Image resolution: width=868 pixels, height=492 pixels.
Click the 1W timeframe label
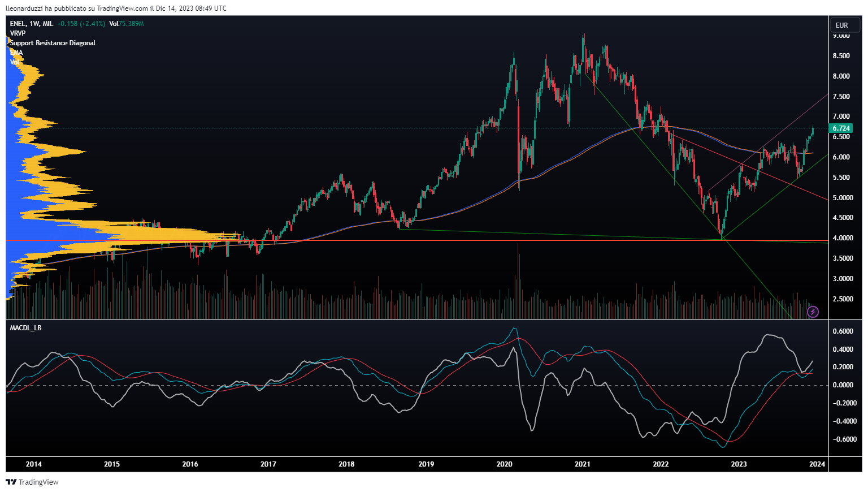[34, 24]
